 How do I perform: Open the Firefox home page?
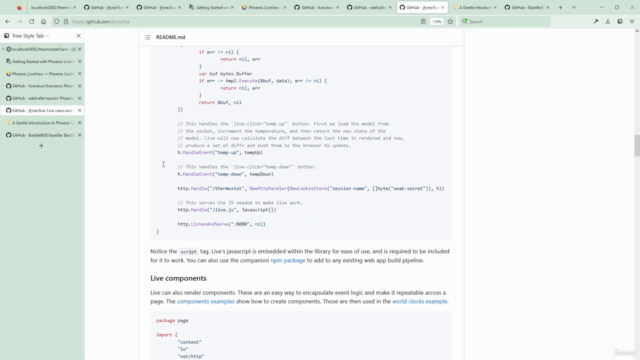pos(43,22)
